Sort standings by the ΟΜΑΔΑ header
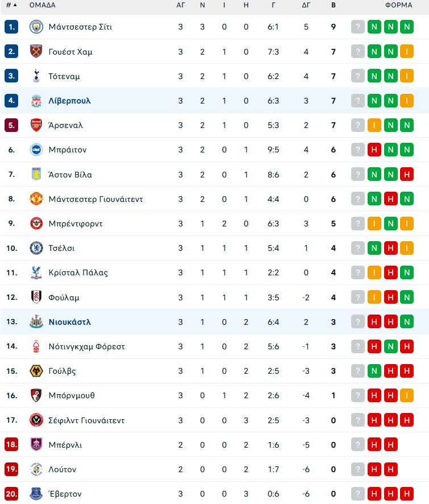Screen dimensions: 429x504 click(43, 5)
